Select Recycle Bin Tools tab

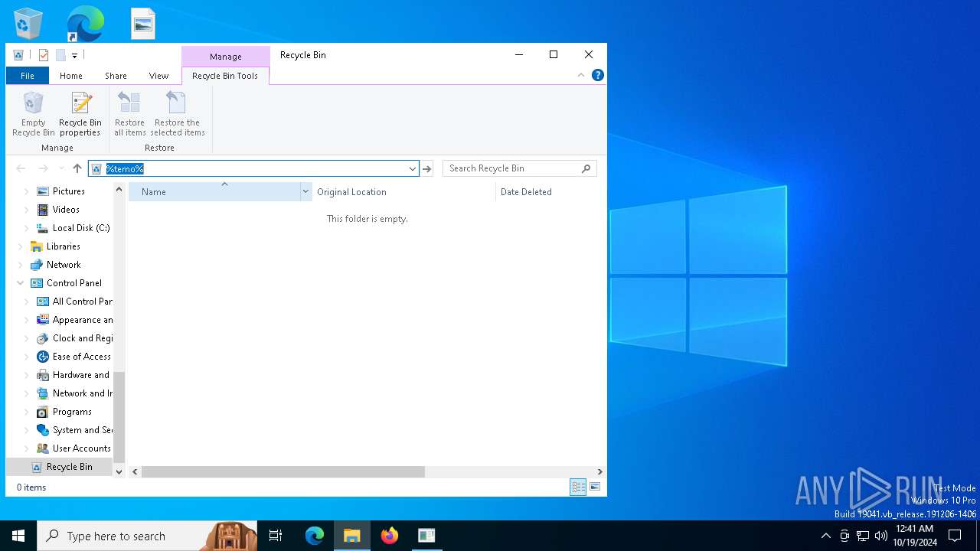click(225, 76)
